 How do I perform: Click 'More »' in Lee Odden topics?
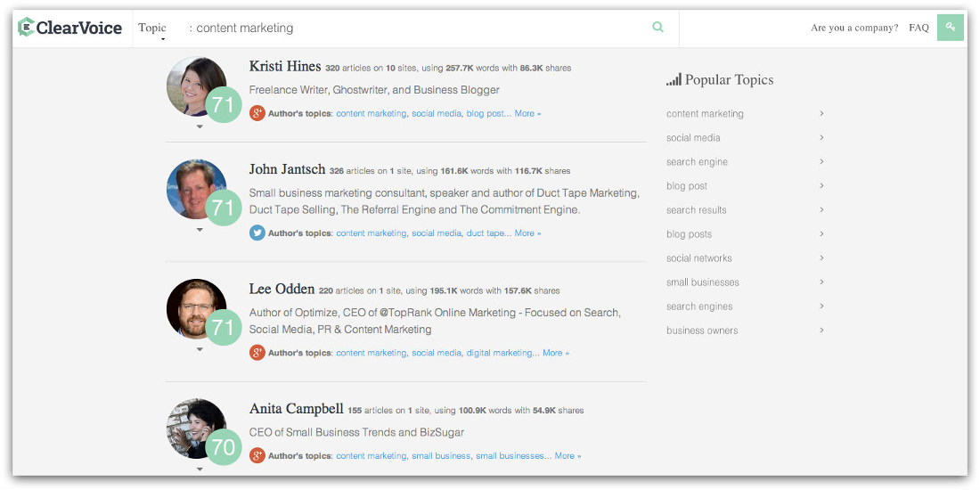click(x=556, y=353)
